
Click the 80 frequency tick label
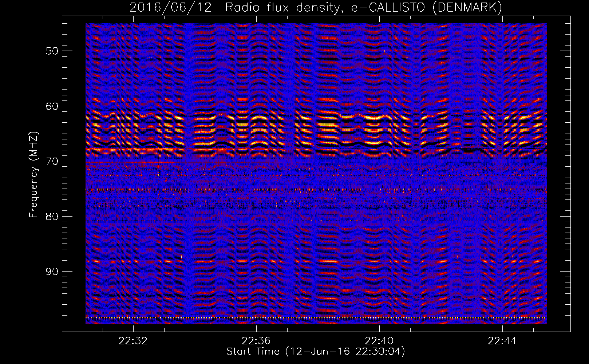52,217
